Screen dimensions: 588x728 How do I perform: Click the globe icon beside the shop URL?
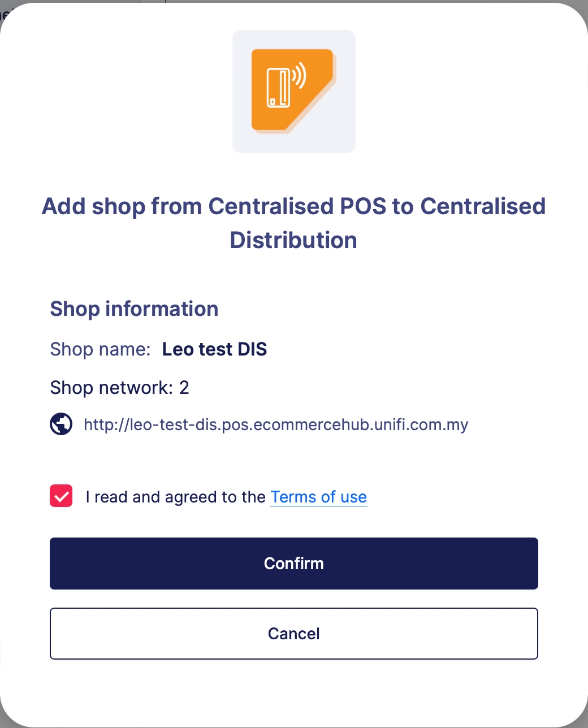tap(61, 424)
